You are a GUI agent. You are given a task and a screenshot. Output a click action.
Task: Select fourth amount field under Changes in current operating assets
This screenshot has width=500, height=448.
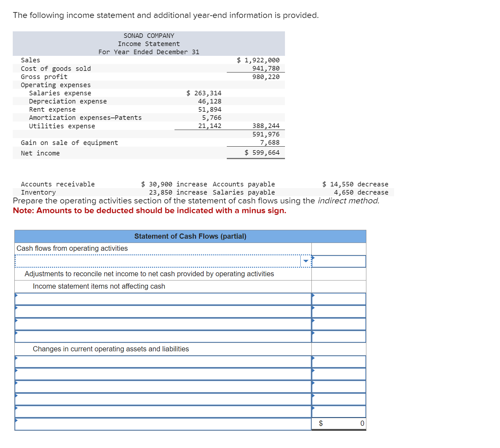(x=339, y=399)
